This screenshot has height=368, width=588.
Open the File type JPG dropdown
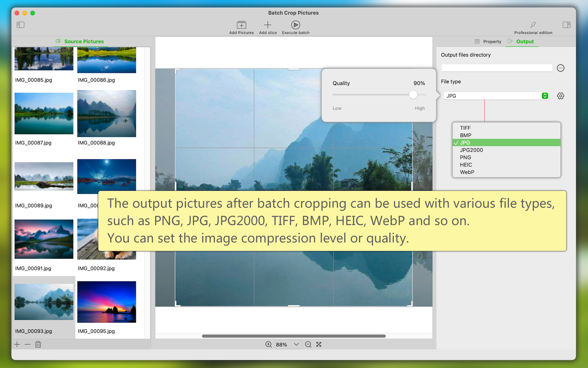(x=496, y=96)
